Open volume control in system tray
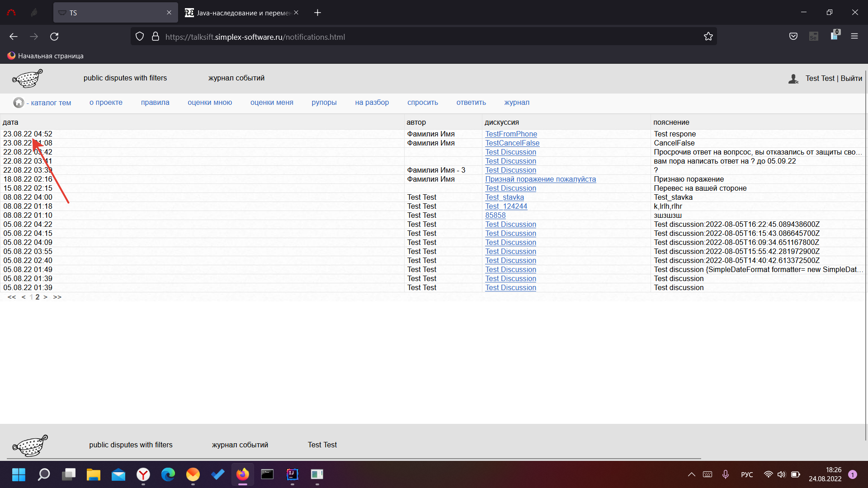 pyautogui.click(x=781, y=474)
